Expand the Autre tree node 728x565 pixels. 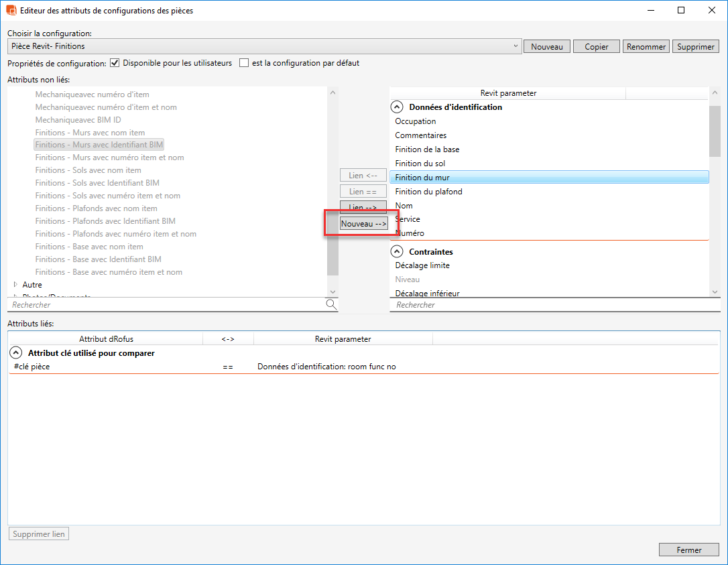(15, 285)
